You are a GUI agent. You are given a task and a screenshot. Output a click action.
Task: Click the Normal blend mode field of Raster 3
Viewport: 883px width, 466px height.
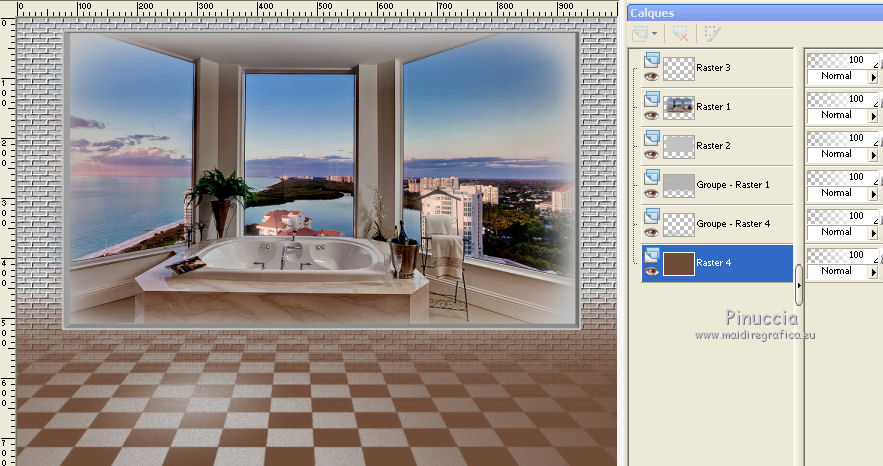click(837, 77)
